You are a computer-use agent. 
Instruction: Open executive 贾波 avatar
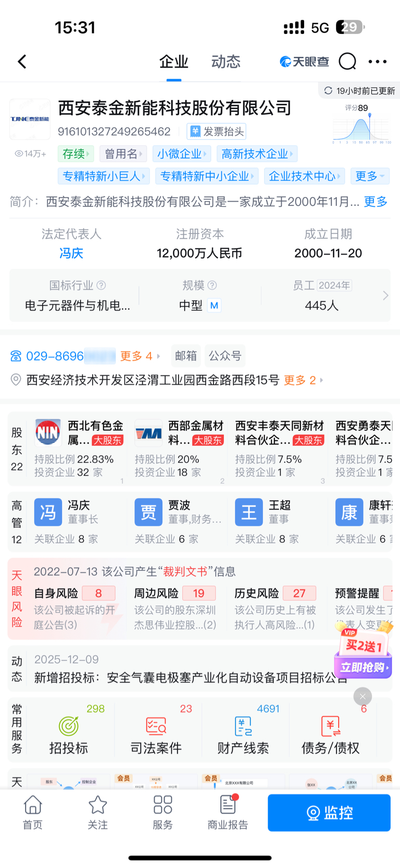coord(148,512)
